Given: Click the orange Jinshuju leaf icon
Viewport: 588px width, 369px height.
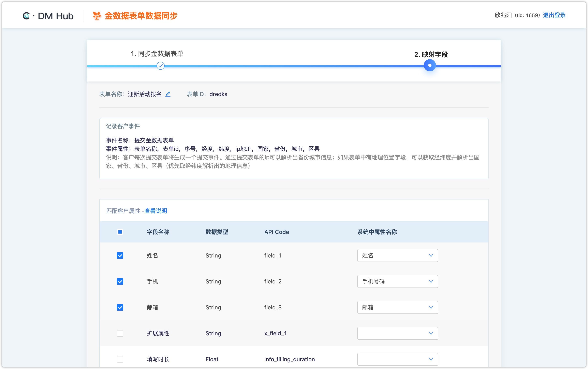Looking at the screenshot, I should [x=97, y=16].
